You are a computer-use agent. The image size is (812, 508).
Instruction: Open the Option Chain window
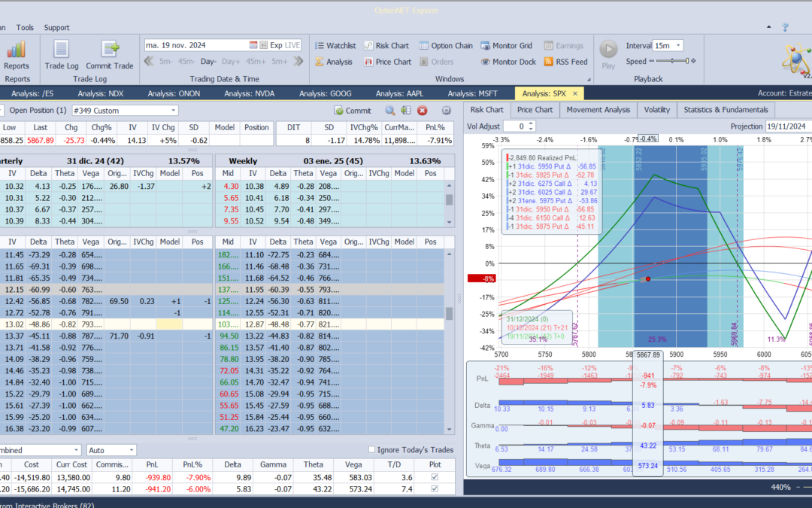(446, 46)
